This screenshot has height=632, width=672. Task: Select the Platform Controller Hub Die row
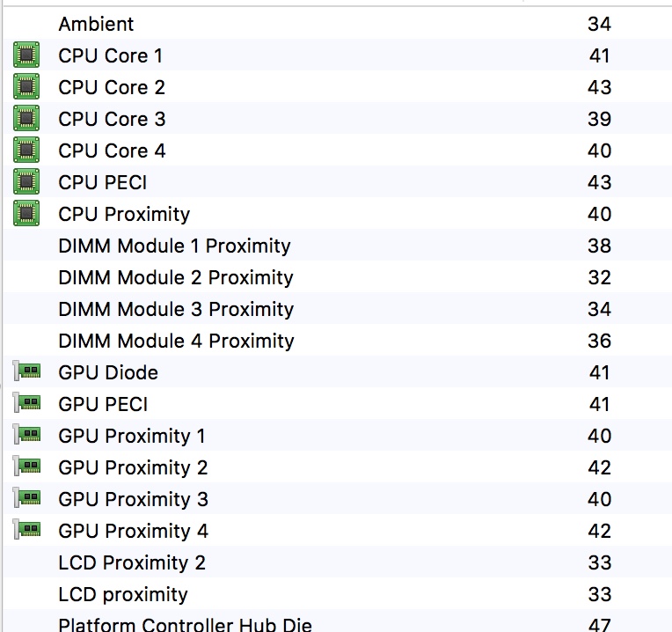tap(338, 621)
